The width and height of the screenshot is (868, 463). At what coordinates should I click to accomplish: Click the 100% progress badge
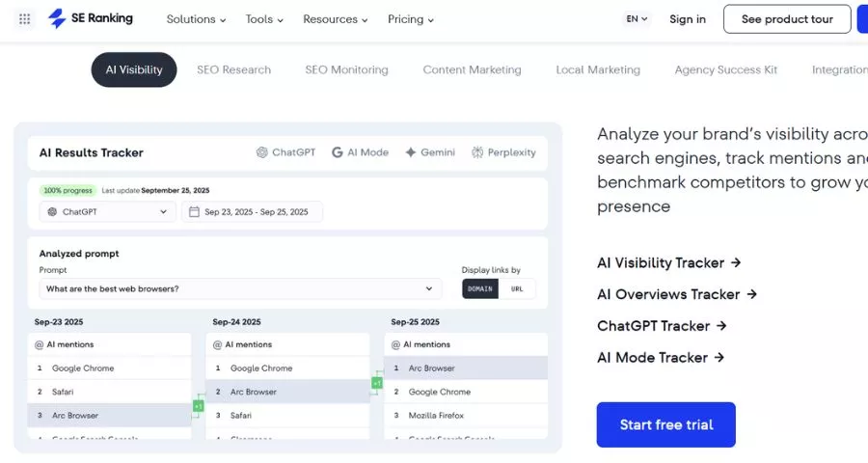click(68, 191)
